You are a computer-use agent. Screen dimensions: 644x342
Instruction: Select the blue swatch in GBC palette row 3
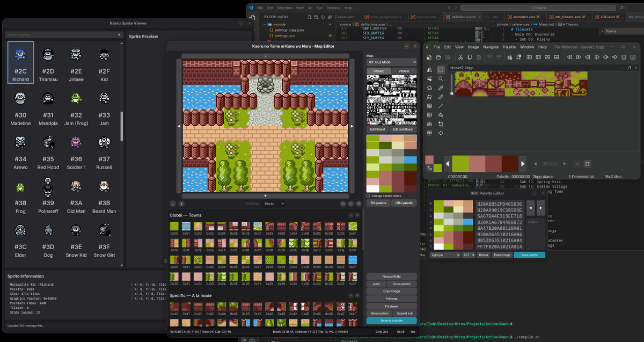[468, 222]
